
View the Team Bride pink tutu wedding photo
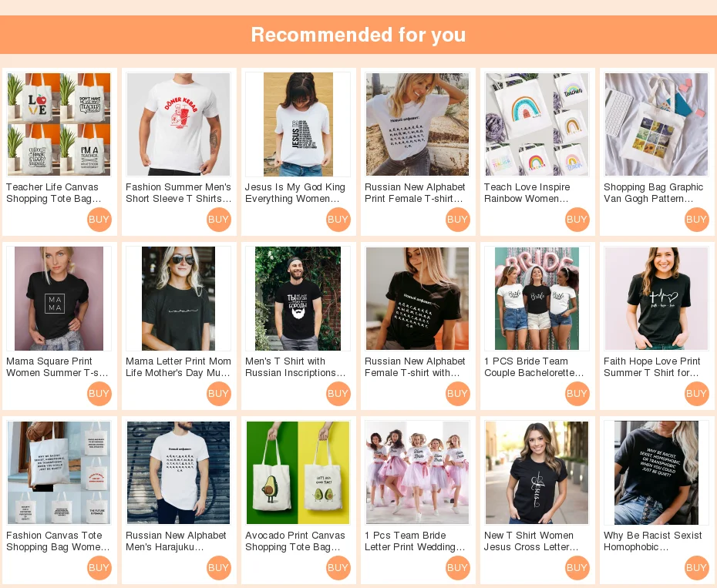(418, 472)
